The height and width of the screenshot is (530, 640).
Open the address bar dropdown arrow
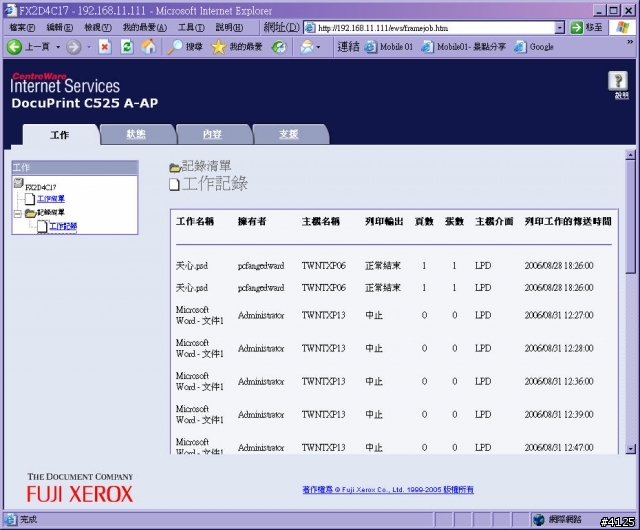point(560,28)
